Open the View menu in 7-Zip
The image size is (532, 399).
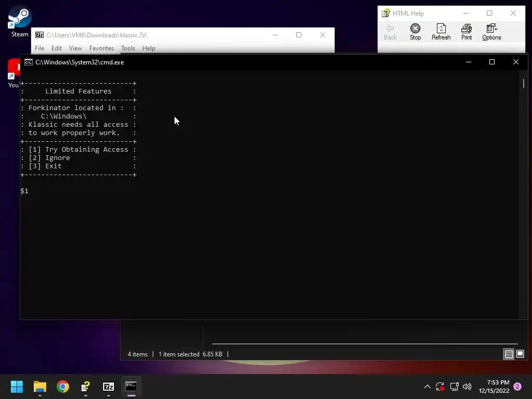[x=75, y=48]
